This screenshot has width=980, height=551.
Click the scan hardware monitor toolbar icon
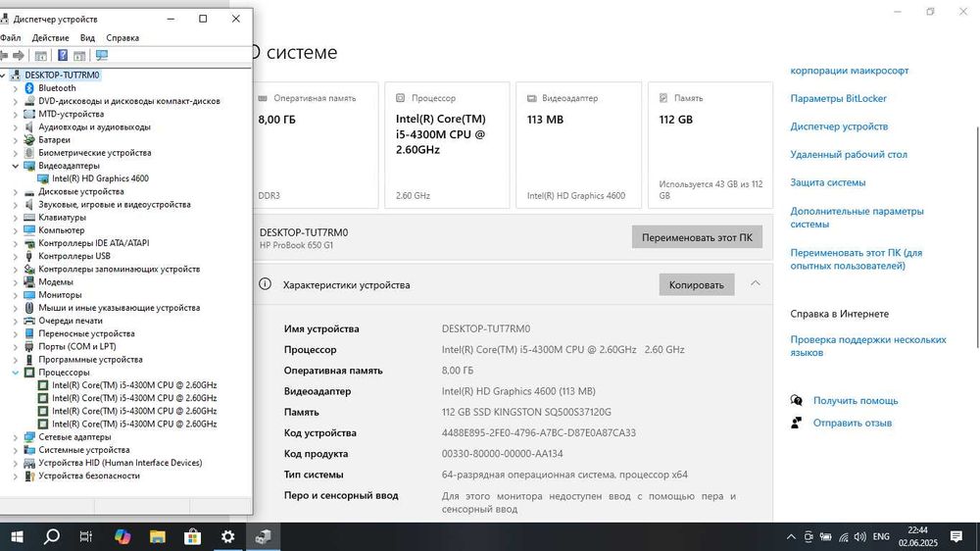(102, 56)
